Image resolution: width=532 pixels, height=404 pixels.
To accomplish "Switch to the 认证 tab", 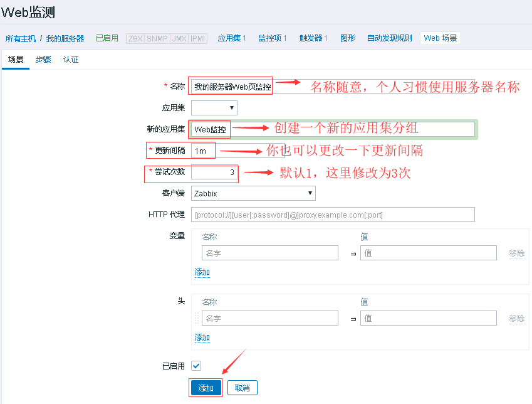I will click(x=71, y=60).
